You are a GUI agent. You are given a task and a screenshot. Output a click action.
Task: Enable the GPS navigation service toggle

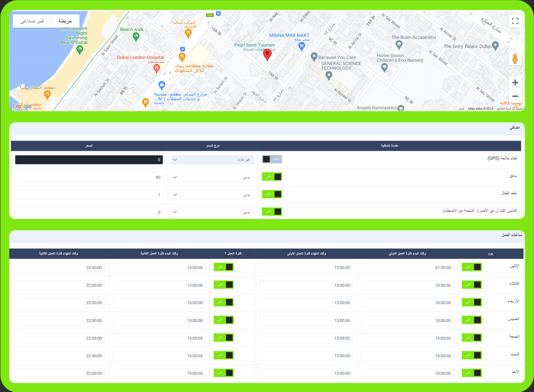click(x=272, y=159)
